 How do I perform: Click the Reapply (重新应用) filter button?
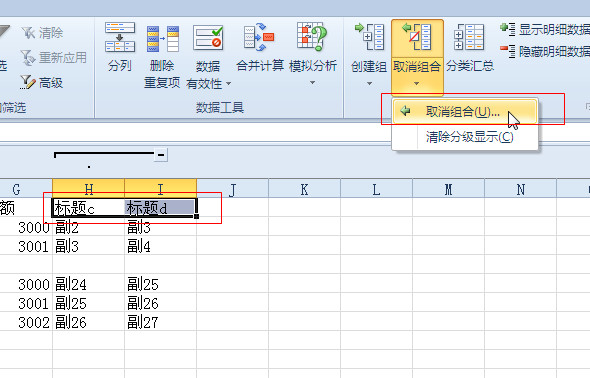53,58
